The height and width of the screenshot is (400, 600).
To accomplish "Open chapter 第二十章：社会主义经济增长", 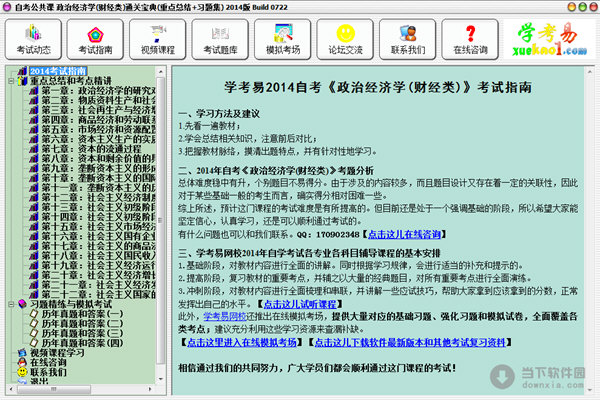I will pyautogui.click(x=98, y=275).
